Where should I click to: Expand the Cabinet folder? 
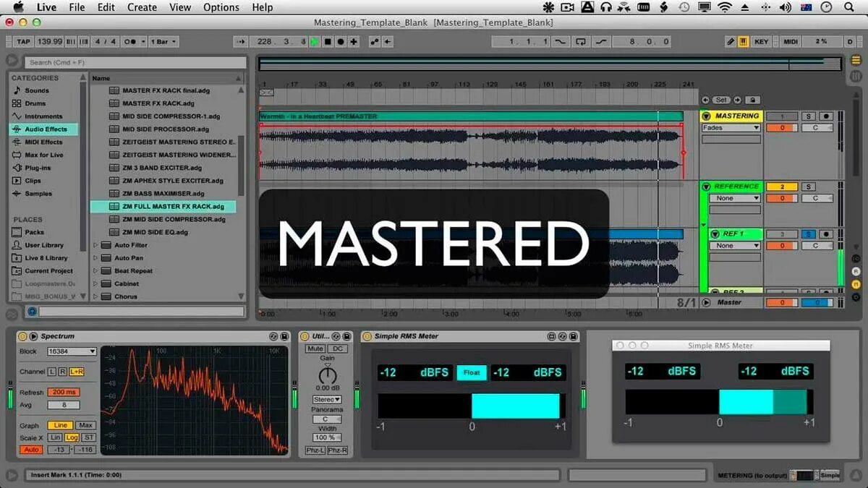pyautogui.click(x=95, y=284)
